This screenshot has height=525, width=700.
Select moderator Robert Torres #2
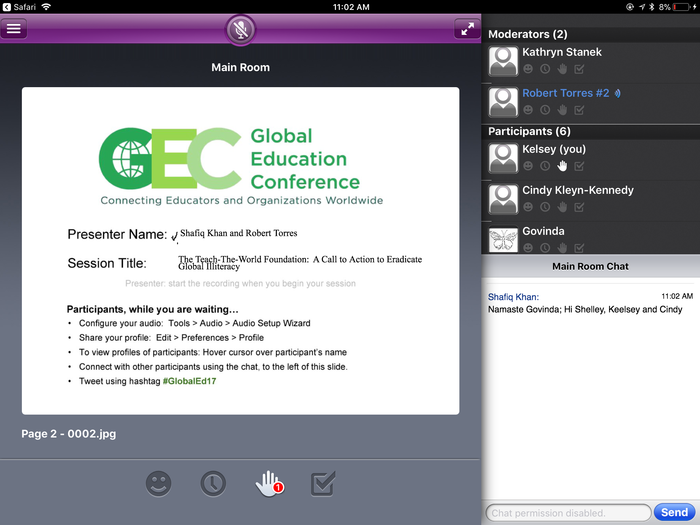(565, 93)
